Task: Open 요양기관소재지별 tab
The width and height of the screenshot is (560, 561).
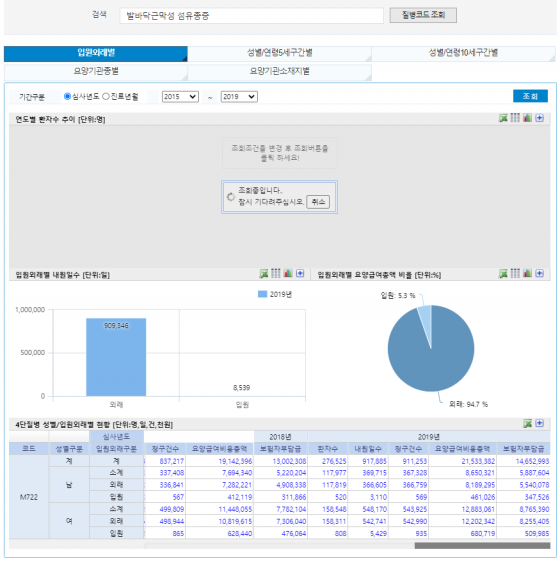Action: pyautogui.click(x=279, y=71)
